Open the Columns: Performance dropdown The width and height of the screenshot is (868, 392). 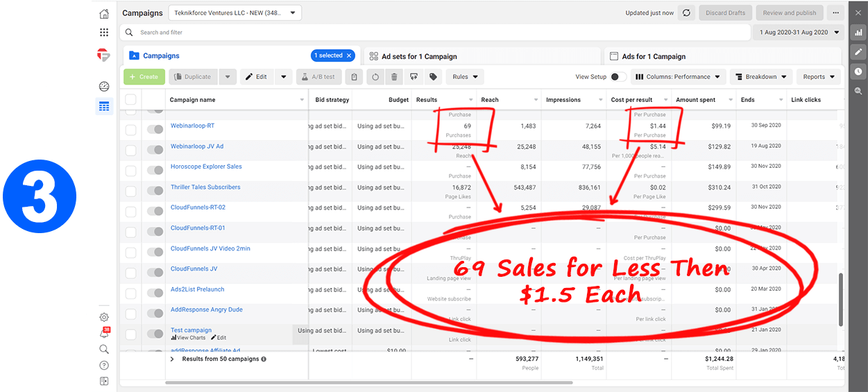678,77
